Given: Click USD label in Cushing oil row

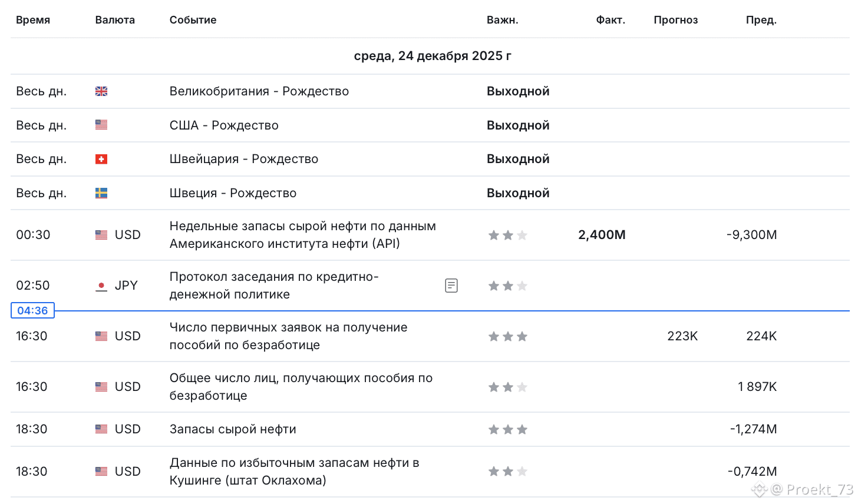Looking at the screenshot, I should click(x=128, y=472).
